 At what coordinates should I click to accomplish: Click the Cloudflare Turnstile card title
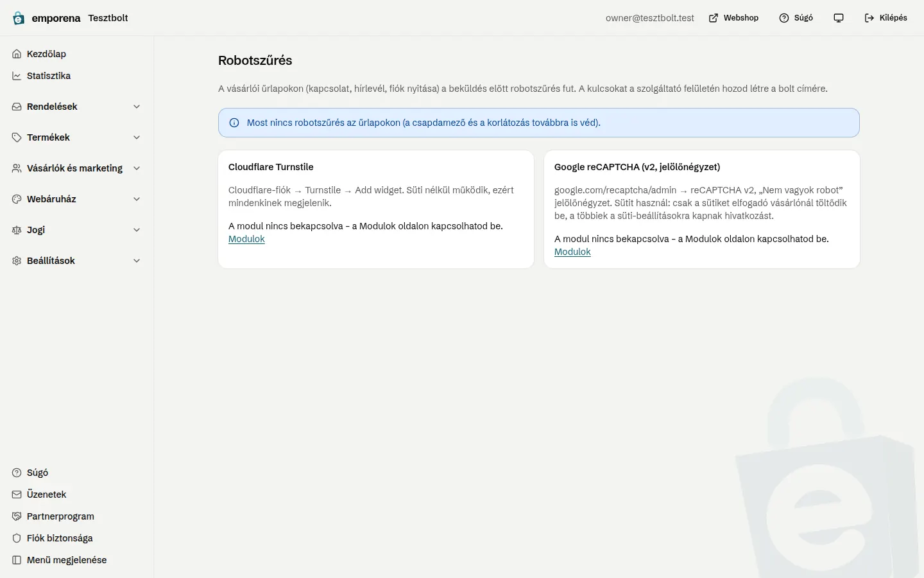click(x=271, y=167)
